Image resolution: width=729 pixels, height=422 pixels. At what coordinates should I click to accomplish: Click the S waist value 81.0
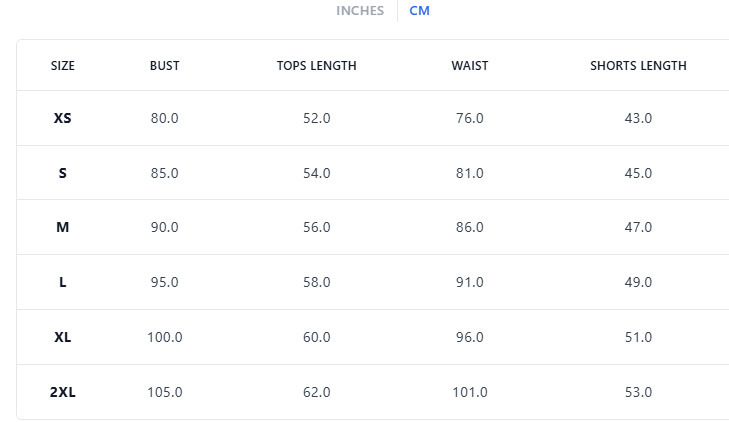[470, 173]
